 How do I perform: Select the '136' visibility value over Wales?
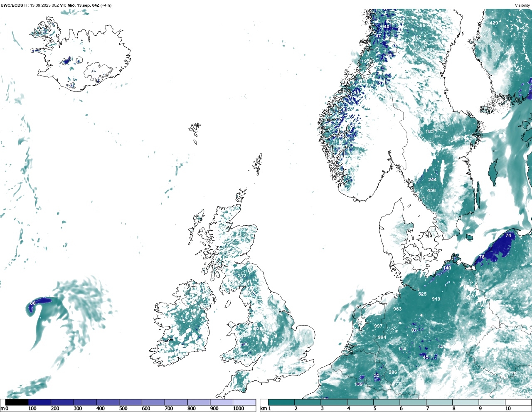244,344
